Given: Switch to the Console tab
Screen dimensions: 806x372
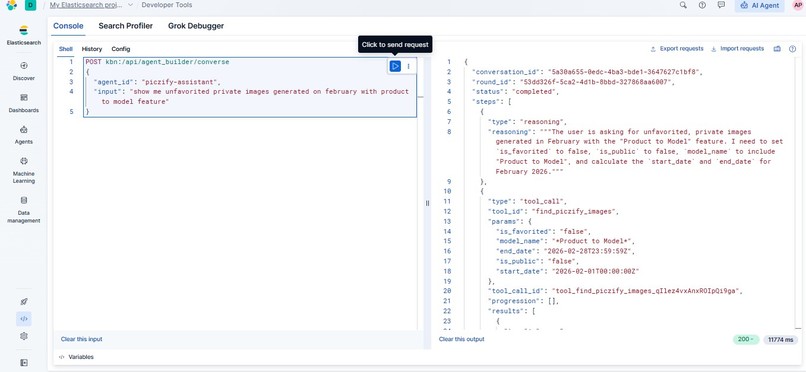Looking at the screenshot, I should tap(68, 26).
